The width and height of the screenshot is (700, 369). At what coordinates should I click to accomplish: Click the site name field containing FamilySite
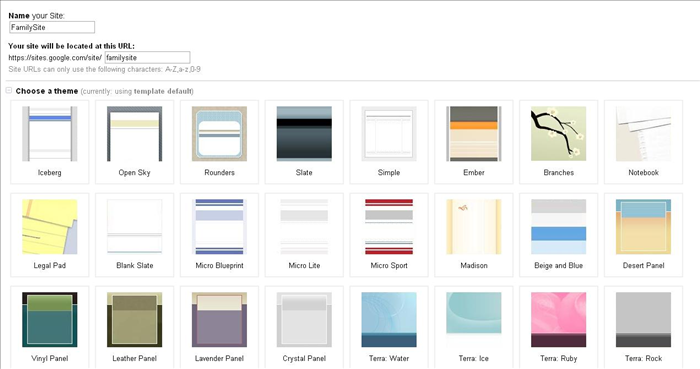pos(52,27)
